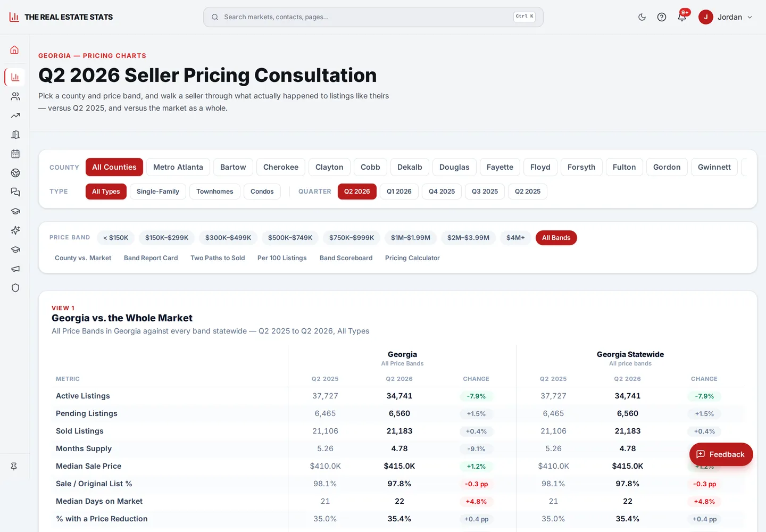Open the Jordan user menu chevron

point(750,17)
